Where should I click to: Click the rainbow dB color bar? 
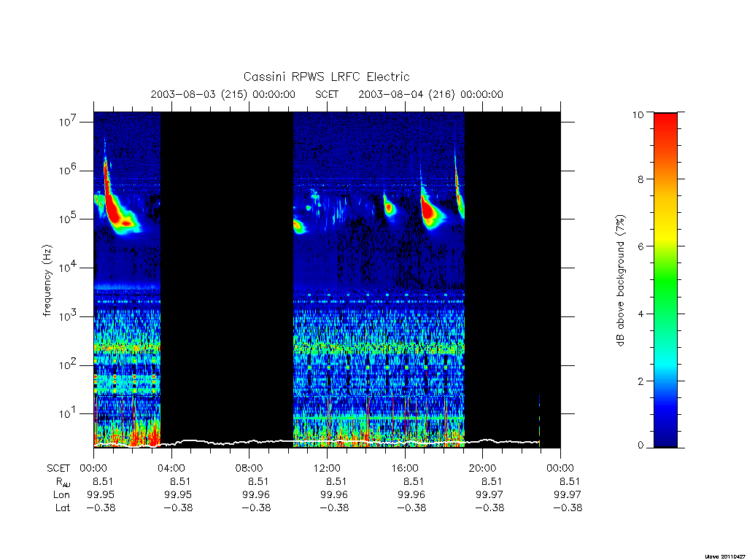[665, 280]
